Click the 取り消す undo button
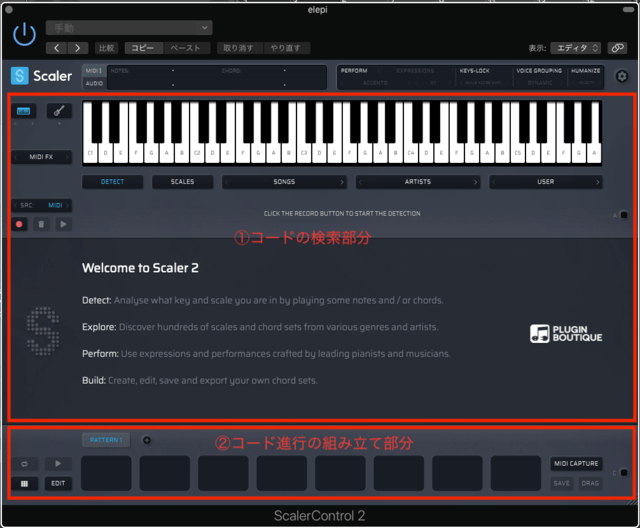 [x=240, y=48]
